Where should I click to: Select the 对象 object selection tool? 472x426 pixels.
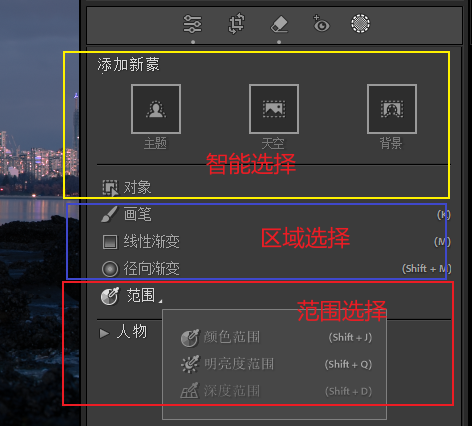click(127, 187)
